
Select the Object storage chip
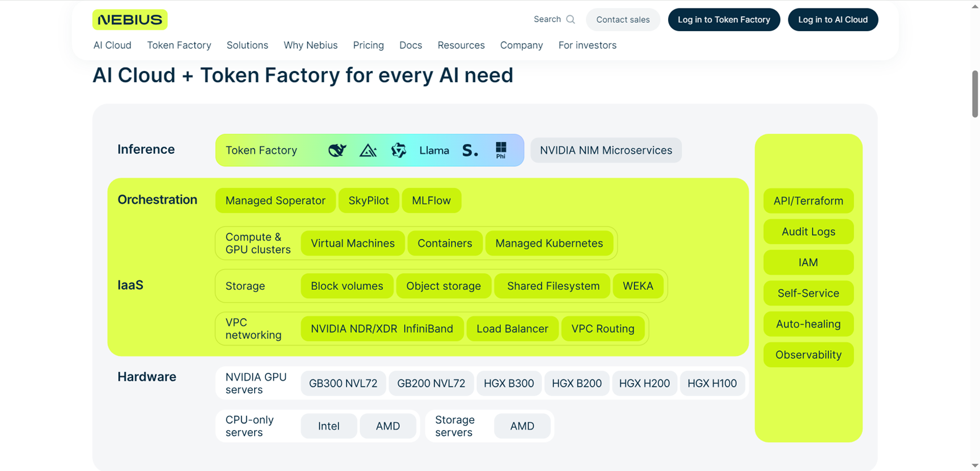pos(443,286)
